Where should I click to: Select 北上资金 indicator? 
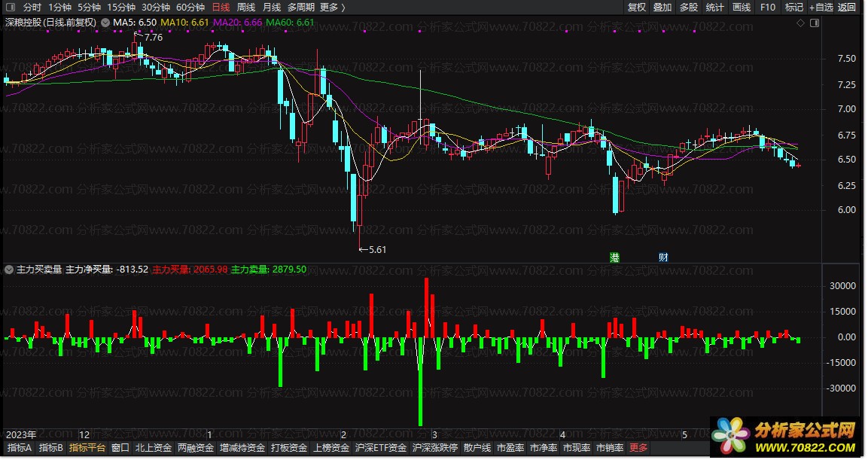(x=154, y=448)
